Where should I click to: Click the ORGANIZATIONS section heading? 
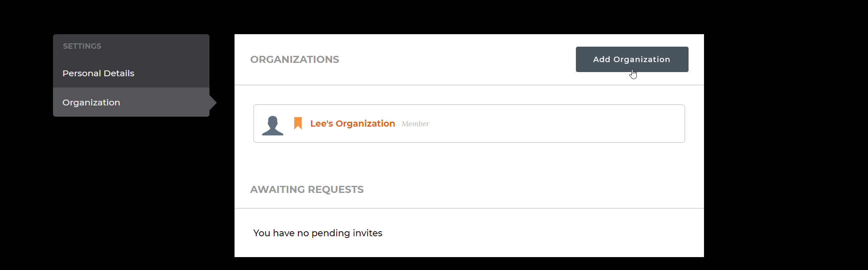295,59
